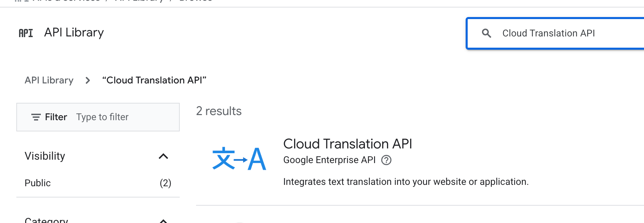Click the Public count (2) badge
The width and height of the screenshot is (644, 223).
tap(165, 183)
